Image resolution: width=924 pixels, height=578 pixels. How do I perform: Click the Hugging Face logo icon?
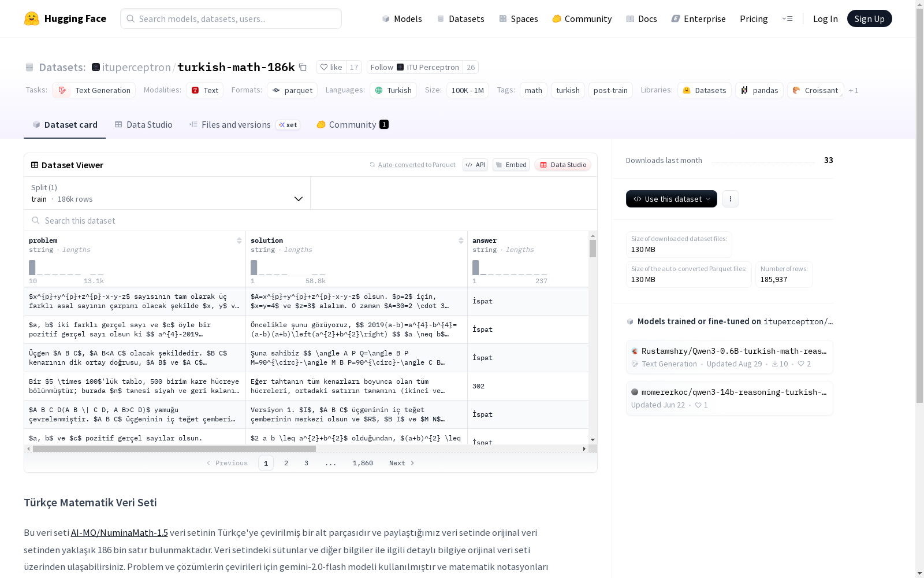pyautogui.click(x=32, y=18)
